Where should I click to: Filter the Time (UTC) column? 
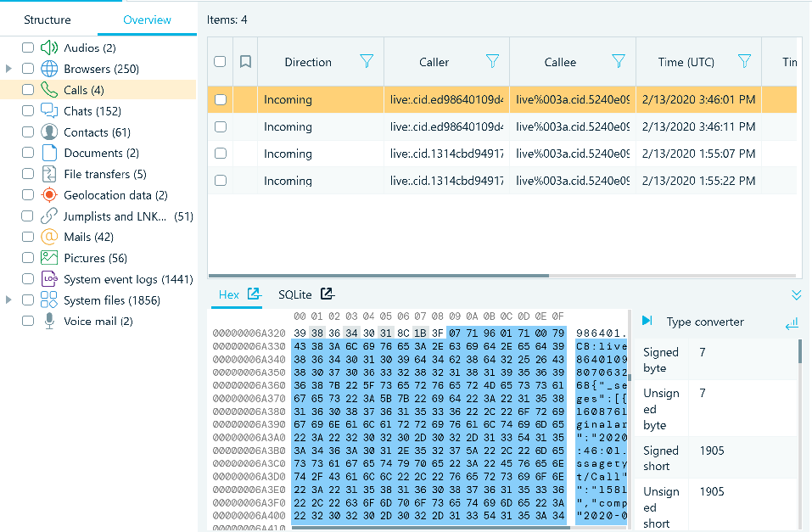pos(744,62)
